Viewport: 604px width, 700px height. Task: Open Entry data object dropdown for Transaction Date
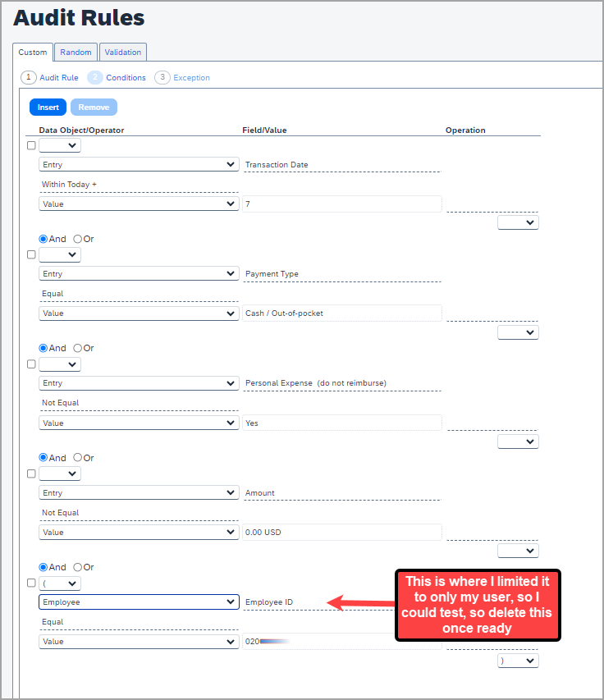click(x=139, y=164)
